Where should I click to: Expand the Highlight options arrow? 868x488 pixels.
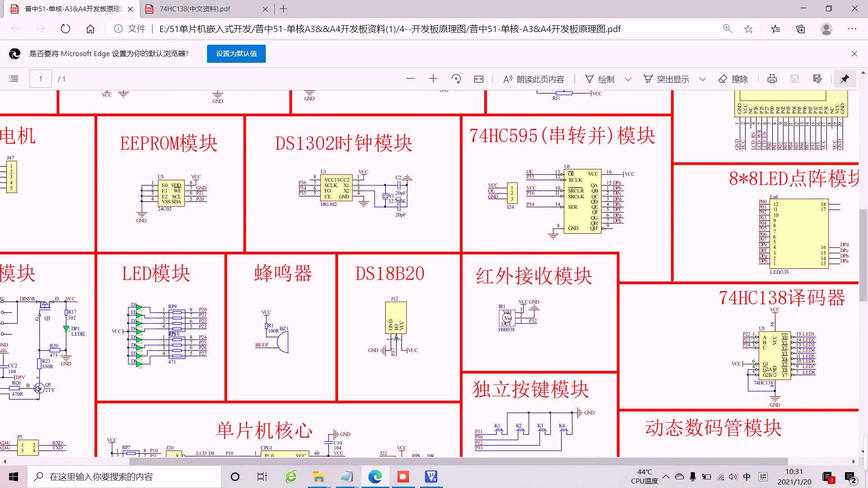703,79
